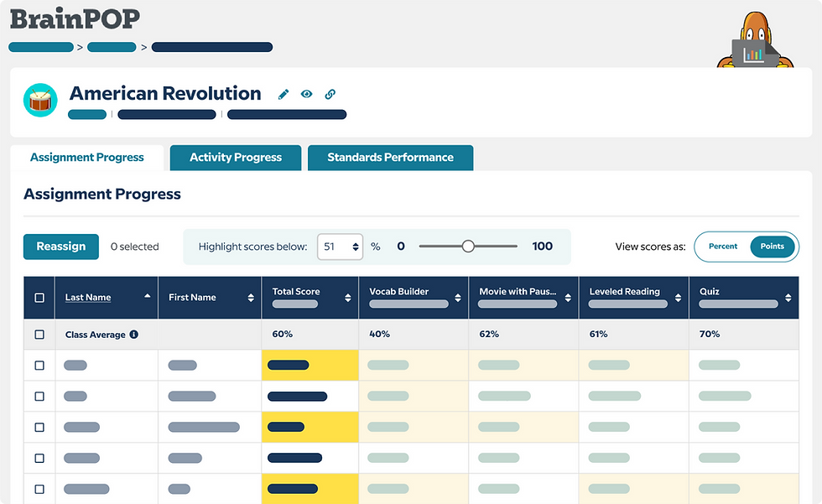Sort the Vocab Builder column
Screen dimensions: 822x504
(x=458, y=298)
